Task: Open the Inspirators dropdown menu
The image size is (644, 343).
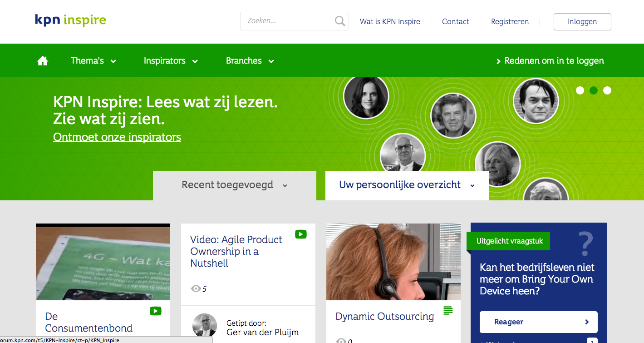Action: click(170, 61)
